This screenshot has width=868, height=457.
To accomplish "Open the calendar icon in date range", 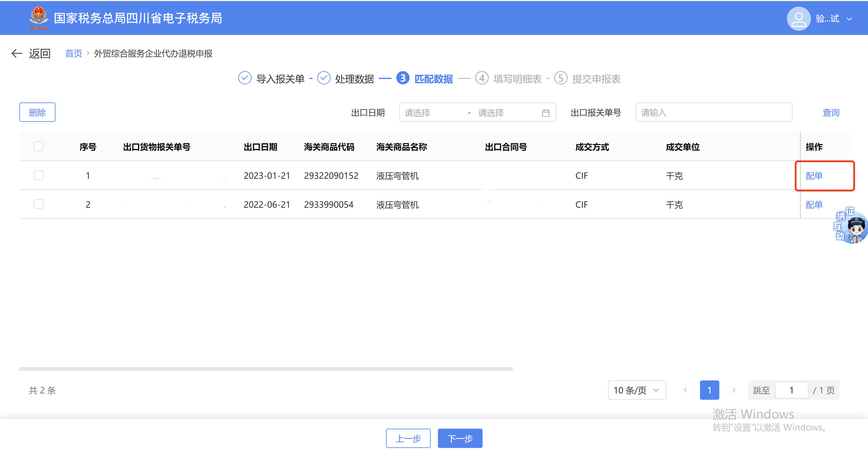I will pyautogui.click(x=546, y=113).
